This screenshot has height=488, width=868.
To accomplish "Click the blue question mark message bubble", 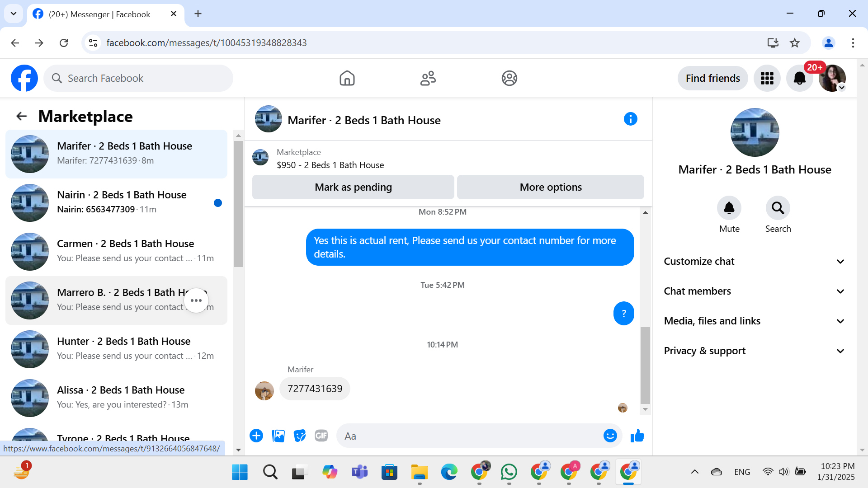I will pyautogui.click(x=624, y=313).
